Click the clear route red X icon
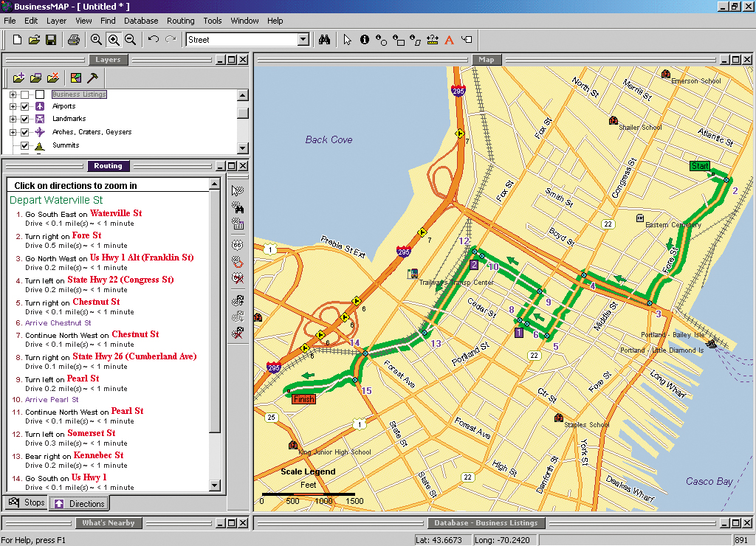 point(237,278)
